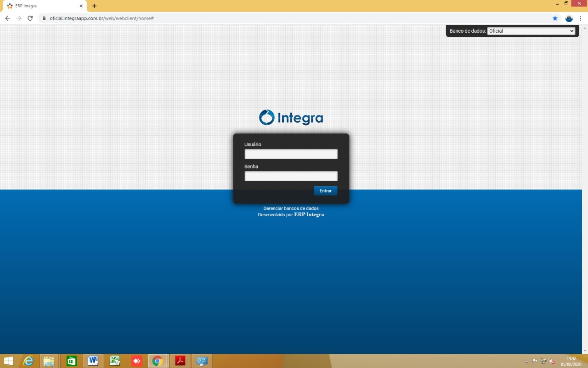Open Microsoft Word from the taskbar
The width and height of the screenshot is (588, 368).
[93, 361]
